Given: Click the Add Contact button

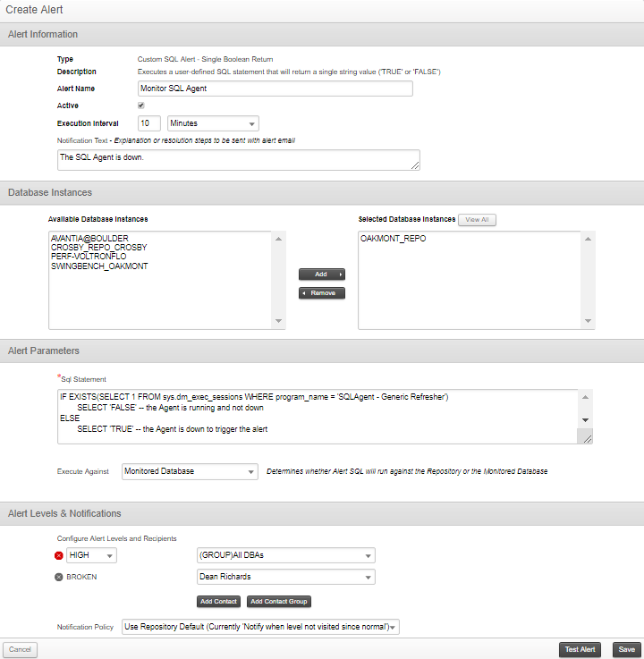Looking at the screenshot, I should (x=218, y=602).
